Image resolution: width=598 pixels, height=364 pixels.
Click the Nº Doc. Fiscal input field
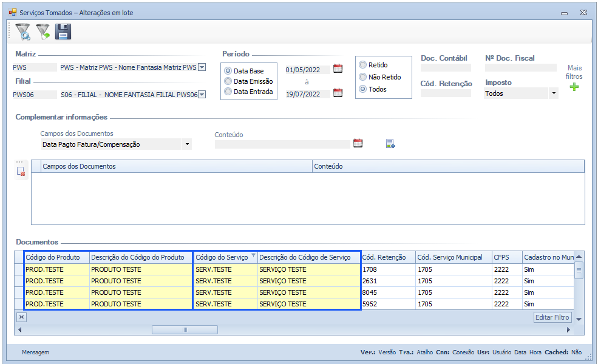[x=520, y=68]
